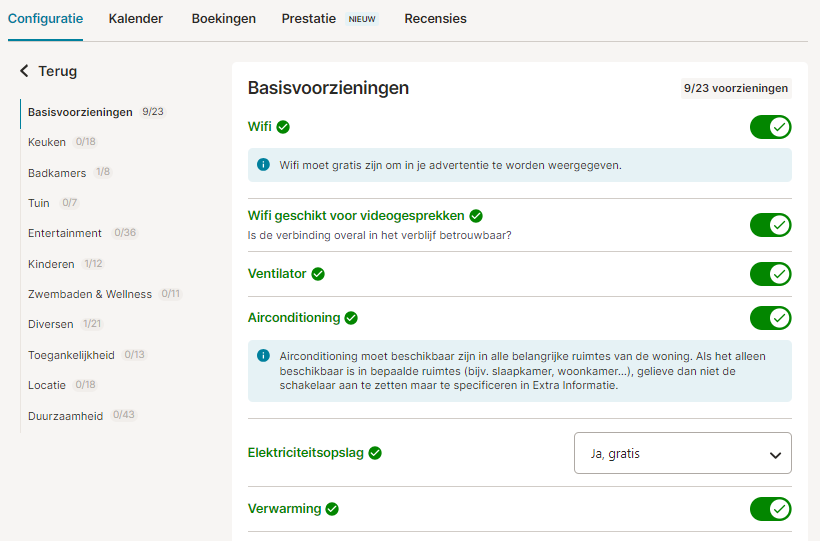Click the green checkmark beside Elektriciteitsopslag

(x=375, y=453)
